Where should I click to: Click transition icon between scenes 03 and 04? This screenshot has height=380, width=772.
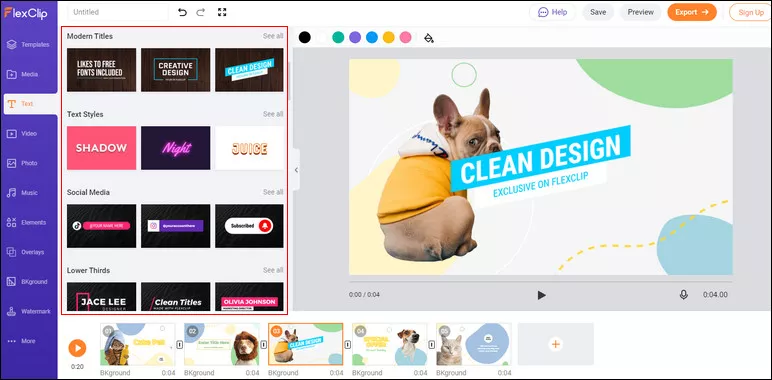(348, 344)
